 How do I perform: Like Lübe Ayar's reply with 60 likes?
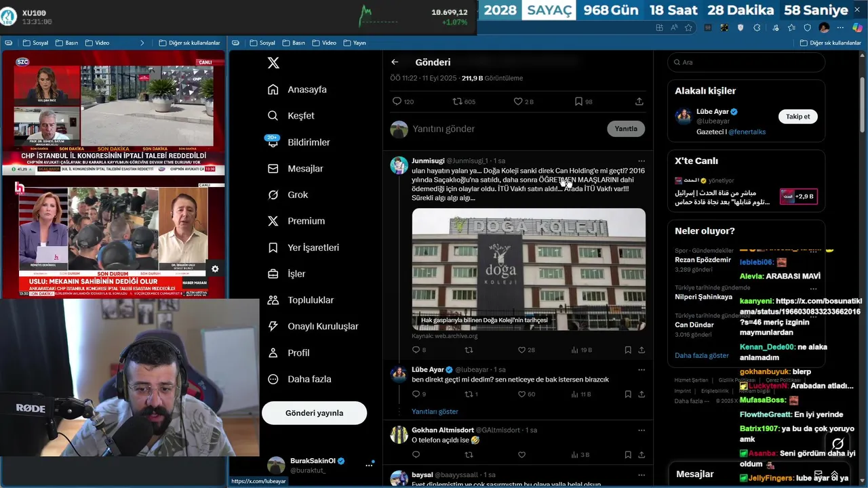click(x=526, y=394)
